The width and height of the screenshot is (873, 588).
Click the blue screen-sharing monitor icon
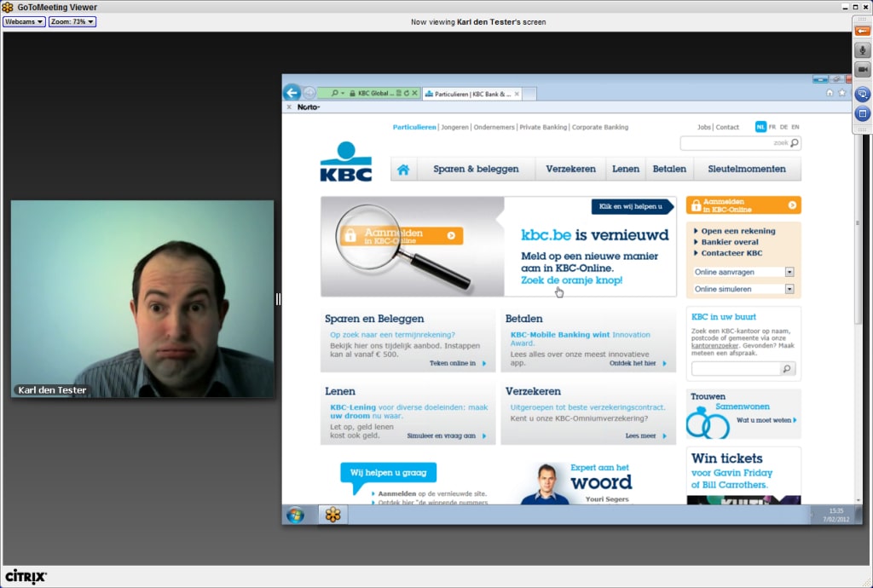point(862,94)
